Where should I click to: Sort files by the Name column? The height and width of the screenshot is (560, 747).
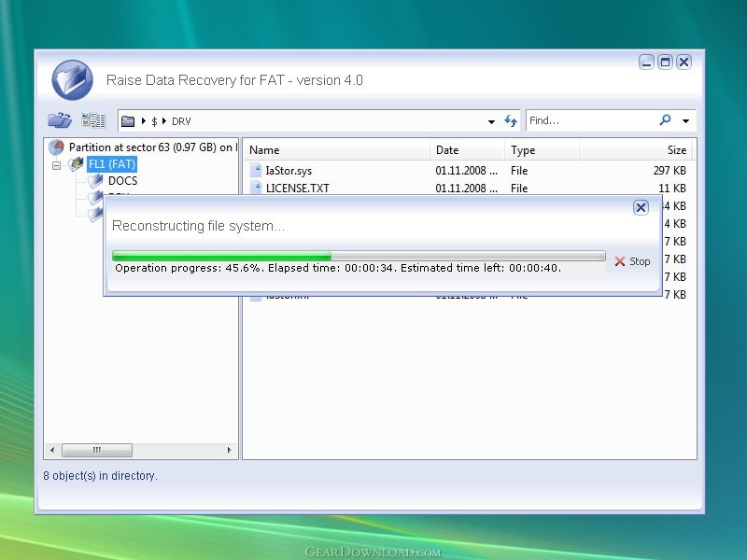[337, 150]
